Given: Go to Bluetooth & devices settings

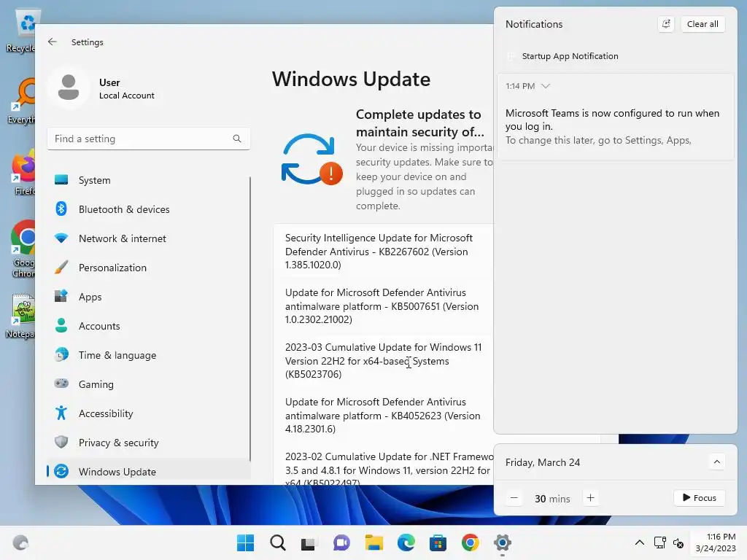Looking at the screenshot, I should pyautogui.click(x=149, y=209).
